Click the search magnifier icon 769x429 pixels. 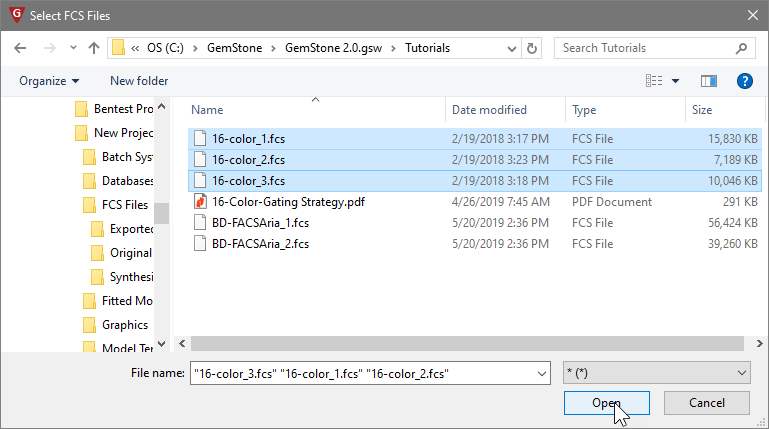click(741, 48)
